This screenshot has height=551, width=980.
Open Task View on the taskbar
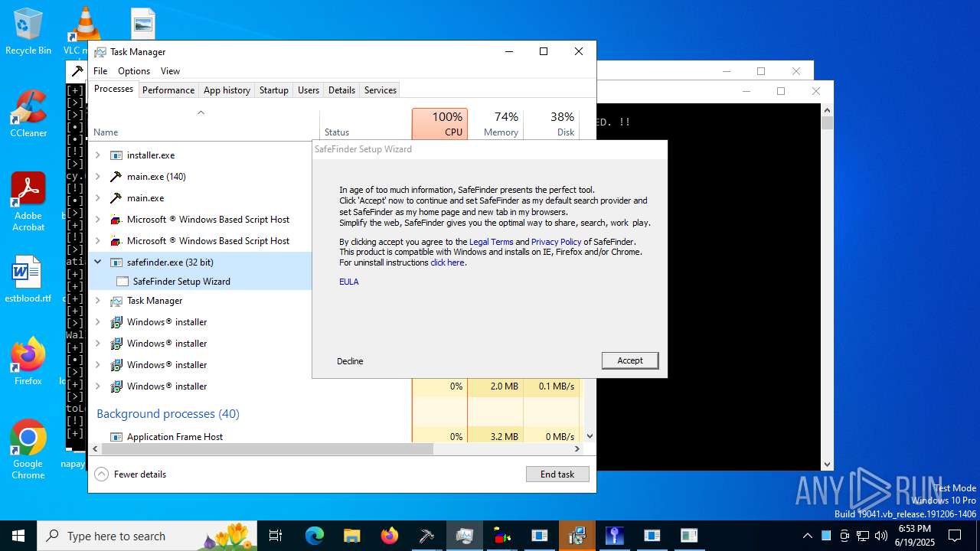click(x=276, y=536)
